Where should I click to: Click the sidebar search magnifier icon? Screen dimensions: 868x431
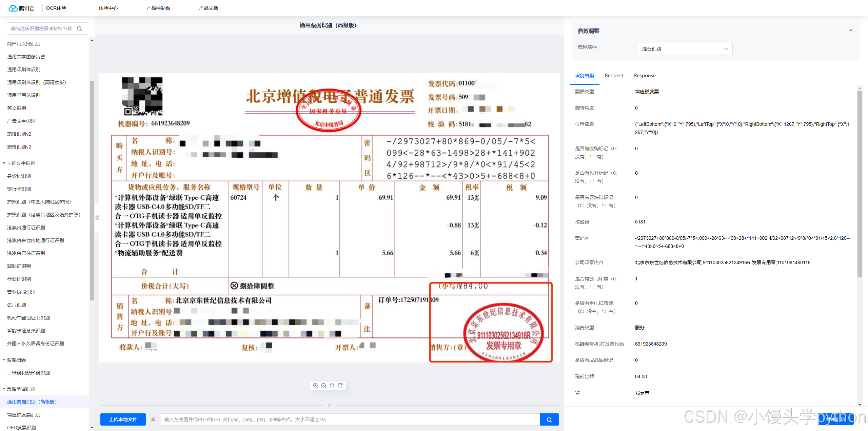(80, 28)
